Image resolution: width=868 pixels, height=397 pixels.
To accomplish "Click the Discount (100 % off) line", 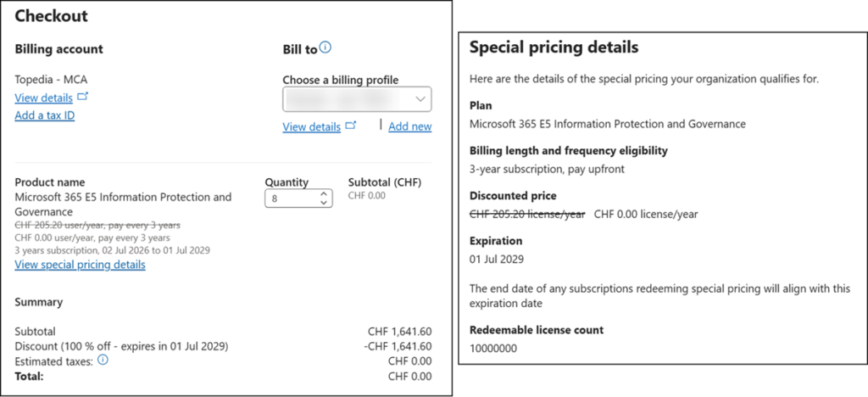I will pyautogui.click(x=122, y=347).
